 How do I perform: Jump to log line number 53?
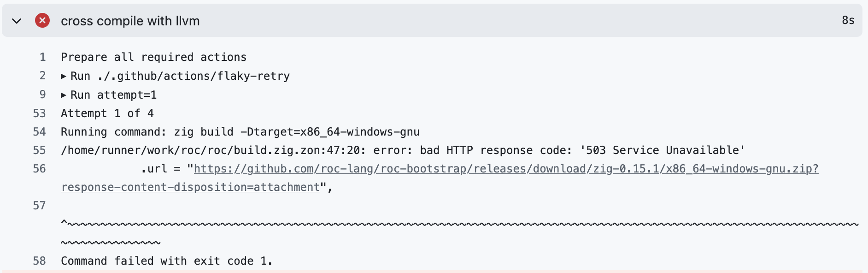tap(40, 113)
